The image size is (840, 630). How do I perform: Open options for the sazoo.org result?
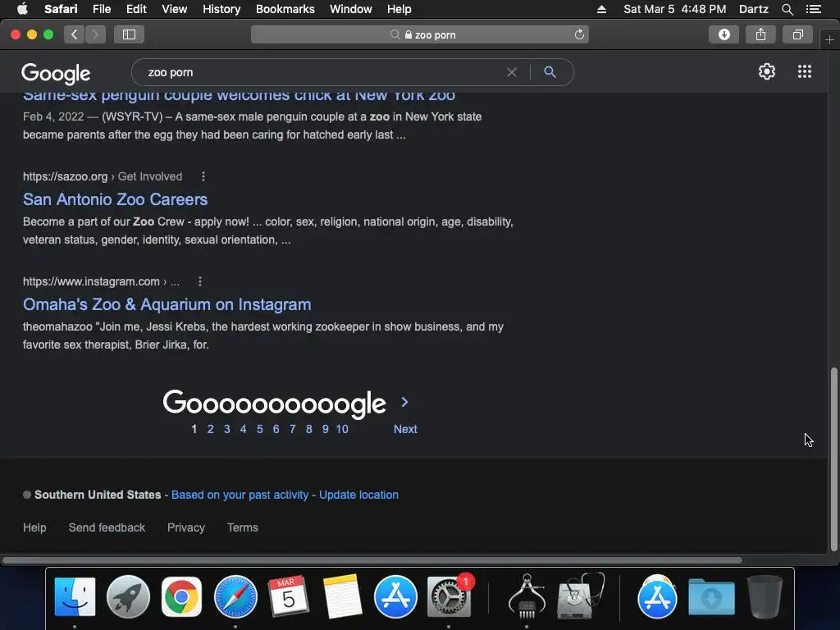(203, 176)
